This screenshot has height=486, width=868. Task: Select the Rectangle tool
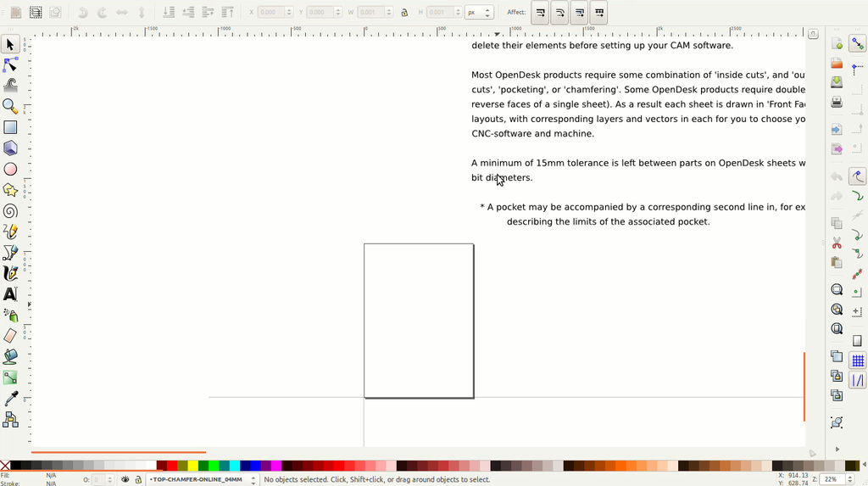tap(10, 127)
